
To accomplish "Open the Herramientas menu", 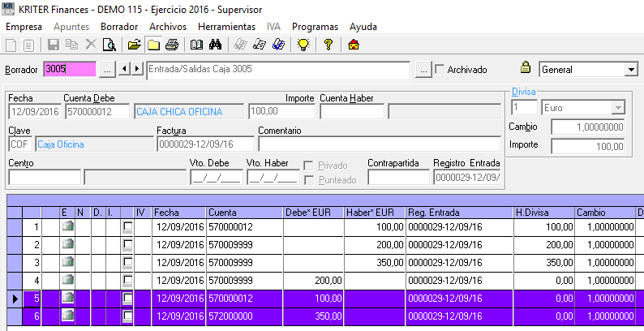I will pos(227,27).
